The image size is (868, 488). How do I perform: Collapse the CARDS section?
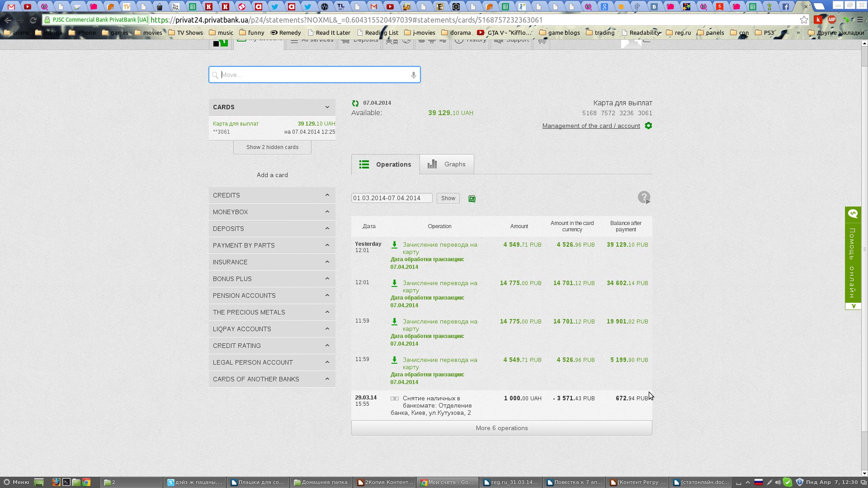(x=327, y=107)
